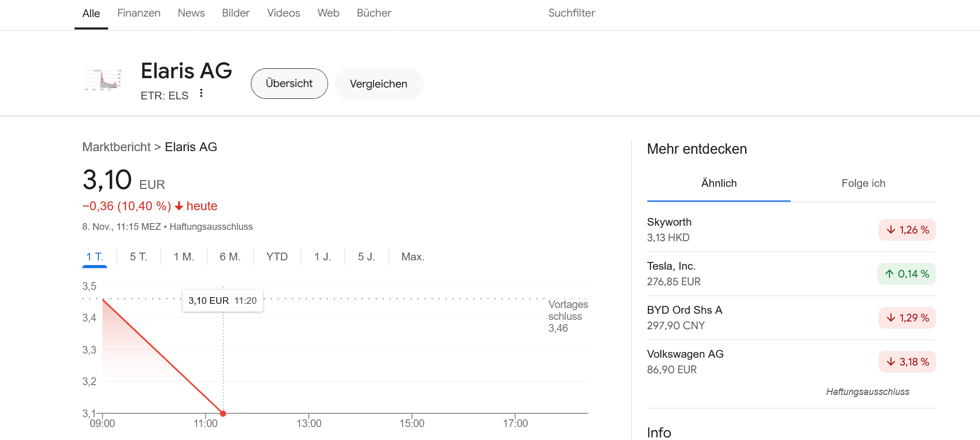Open the three-dot menu beside ETR: ELS

pos(201,94)
